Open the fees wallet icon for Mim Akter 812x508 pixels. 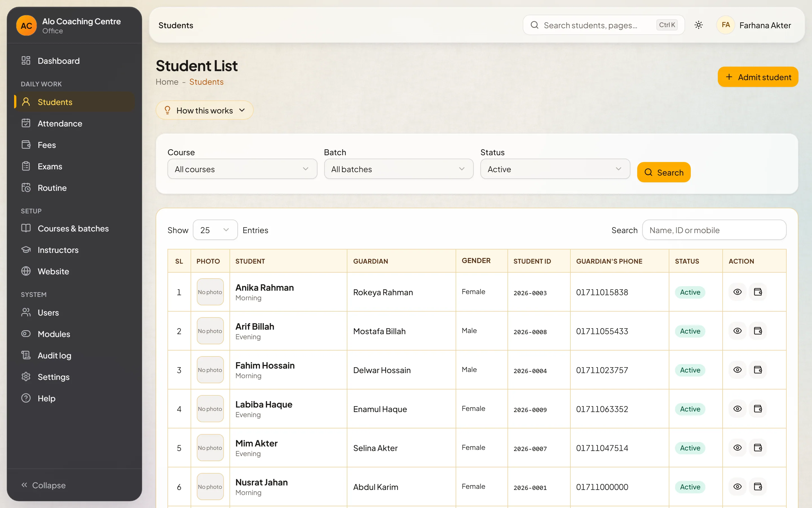coord(758,448)
